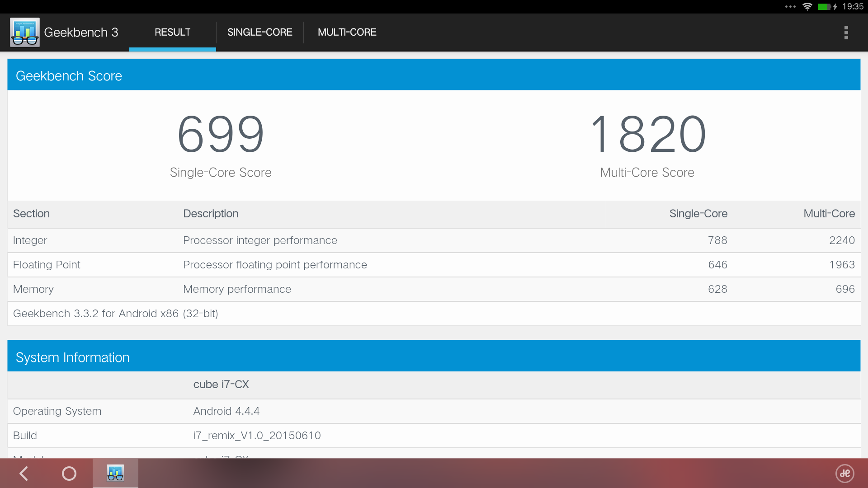Switch to the SINGLE-CORE tab
The image size is (868, 488).
coord(259,33)
